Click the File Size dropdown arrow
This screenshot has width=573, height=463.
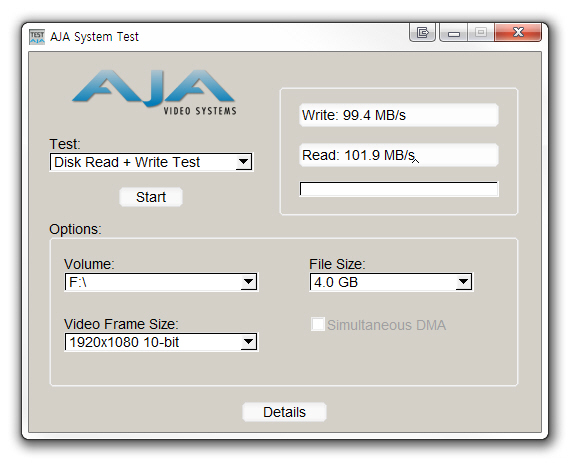click(463, 282)
